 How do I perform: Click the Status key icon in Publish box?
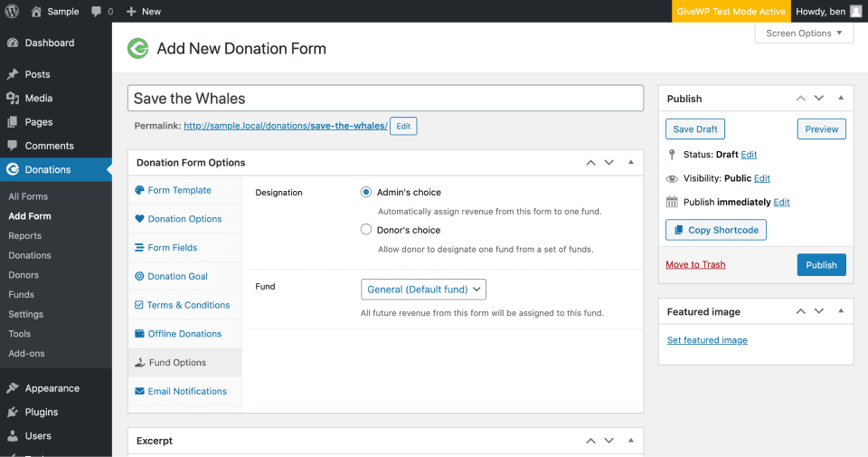point(672,155)
